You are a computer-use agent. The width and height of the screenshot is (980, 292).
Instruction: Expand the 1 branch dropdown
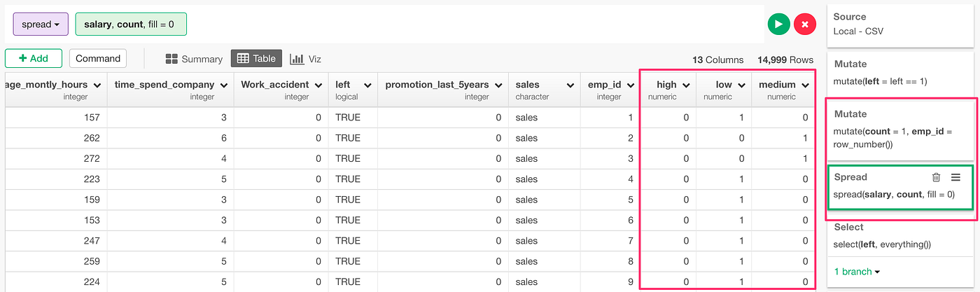tap(857, 271)
